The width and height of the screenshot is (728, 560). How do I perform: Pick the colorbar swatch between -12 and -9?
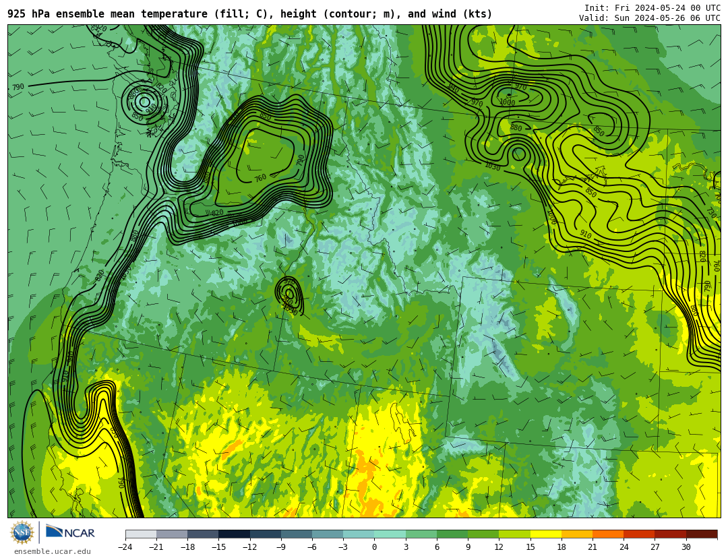pyautogui.click(x=266, y=534)
